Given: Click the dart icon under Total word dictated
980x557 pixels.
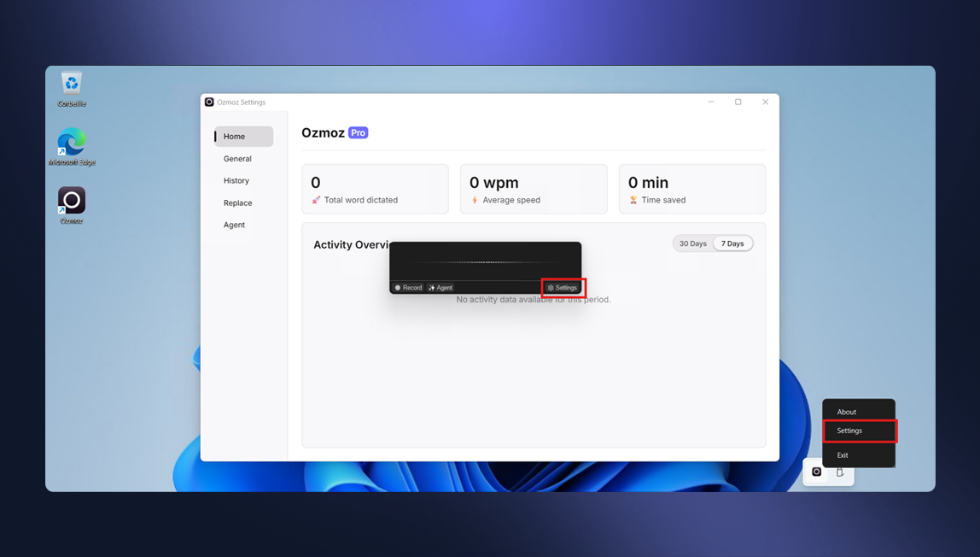Looking at the screenshot, I should point(316,200).
